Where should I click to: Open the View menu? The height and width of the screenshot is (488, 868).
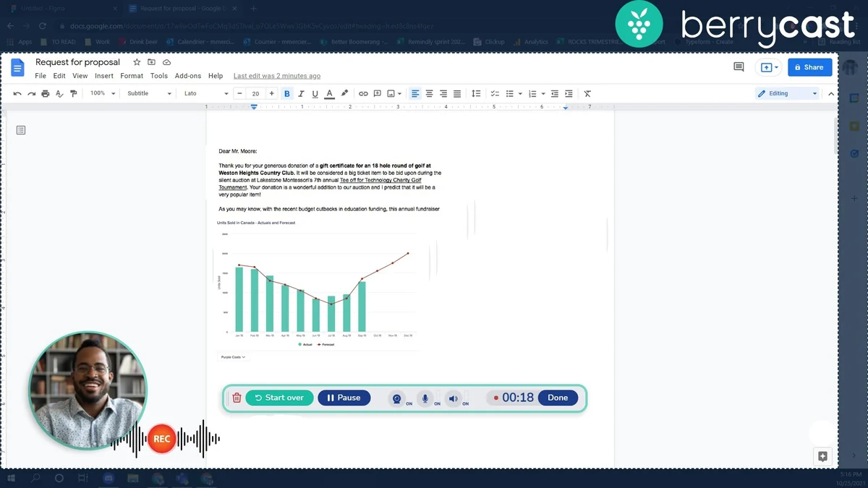point(80,76)
